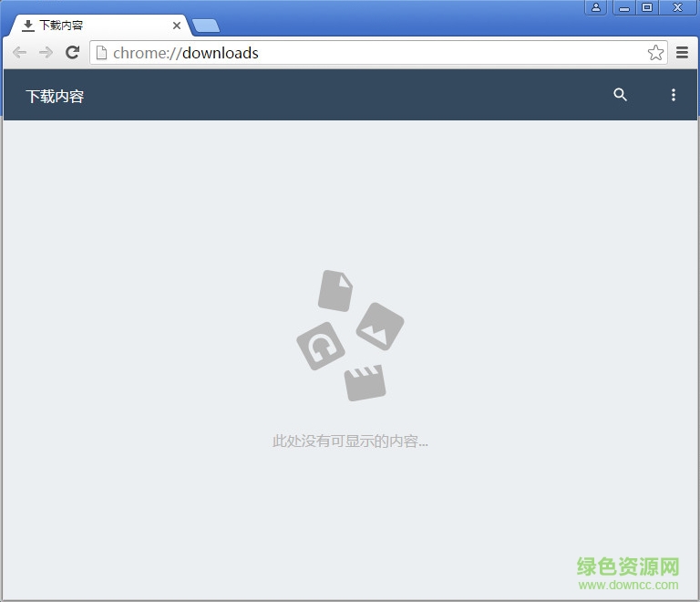Reload the downloads page

pyautogui.click(x=73, y=53)
